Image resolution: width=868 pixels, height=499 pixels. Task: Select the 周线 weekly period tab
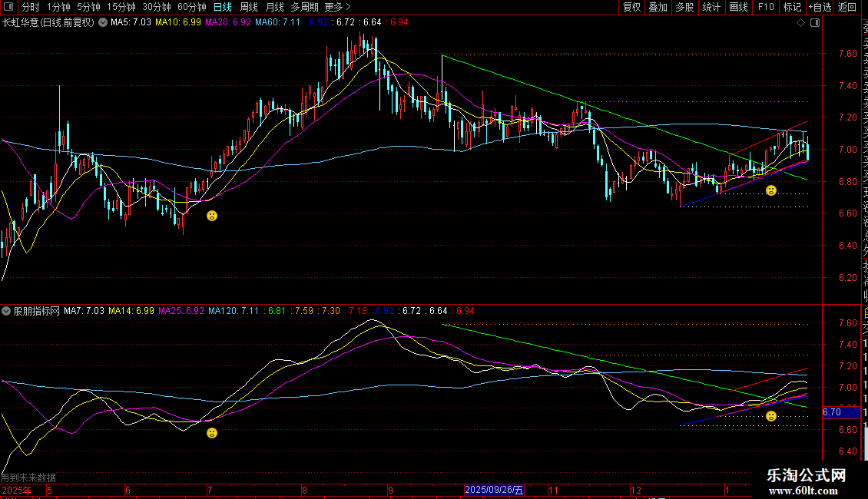(249, 7)
